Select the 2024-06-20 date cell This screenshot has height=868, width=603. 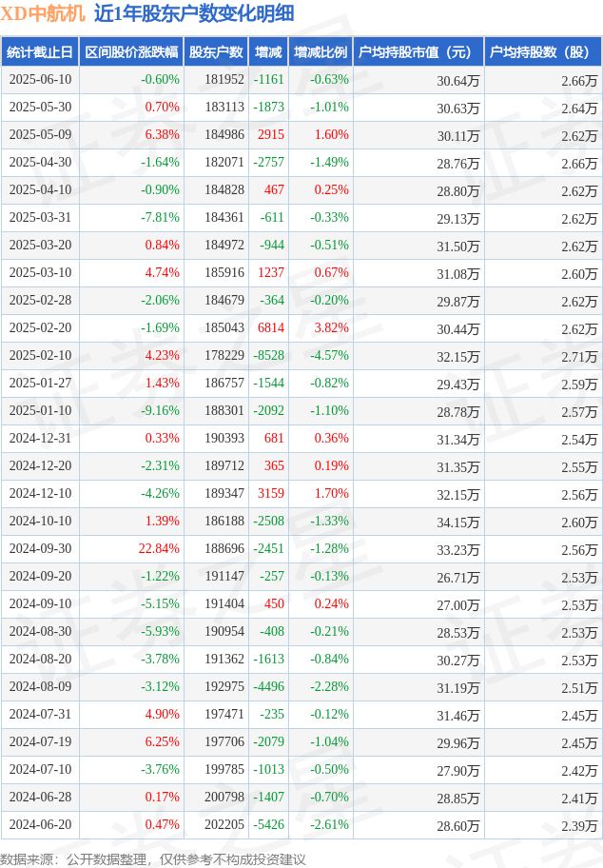[40, 825]
